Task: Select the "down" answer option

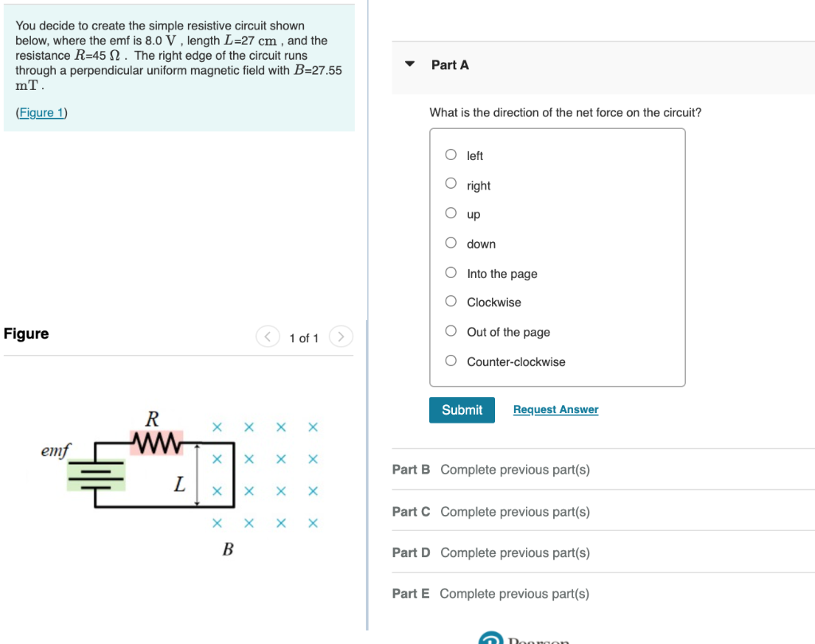Action: pos(450,243)
